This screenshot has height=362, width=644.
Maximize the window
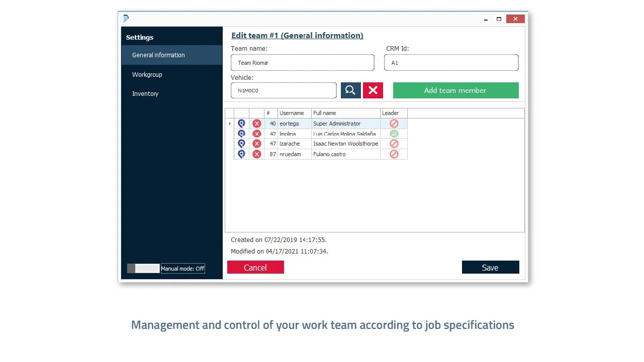499,19
